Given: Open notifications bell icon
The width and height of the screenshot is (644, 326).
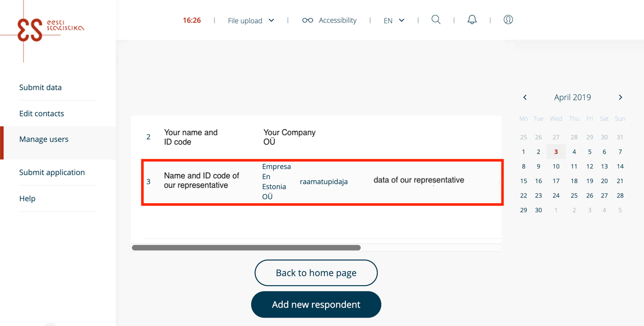Looking at the screenshot, I should click(472, 20).
